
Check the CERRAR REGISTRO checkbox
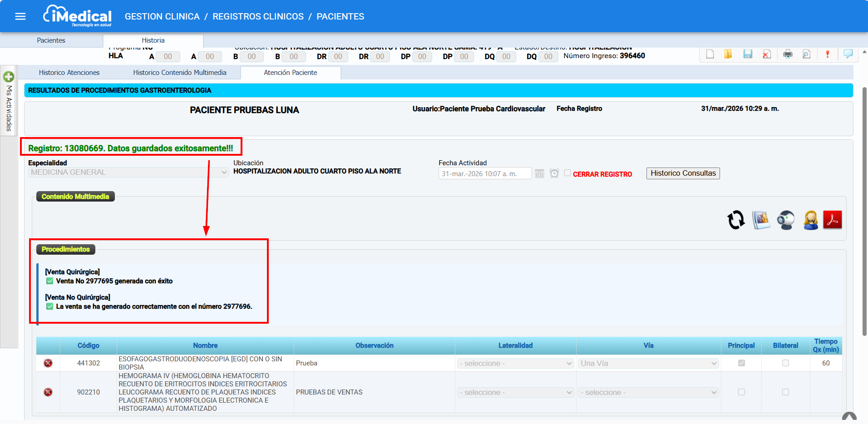pyautogui.click(x=567, y=173)
